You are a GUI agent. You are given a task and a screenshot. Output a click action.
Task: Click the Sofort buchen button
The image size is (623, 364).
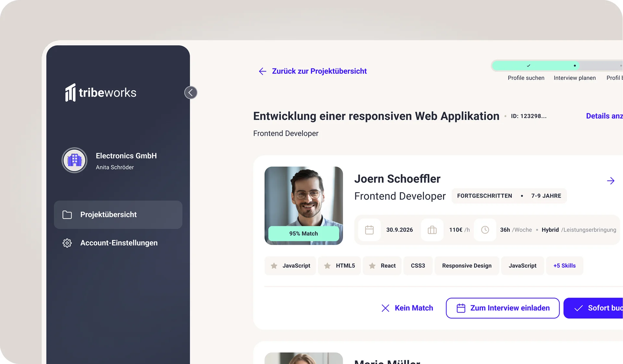593,308
